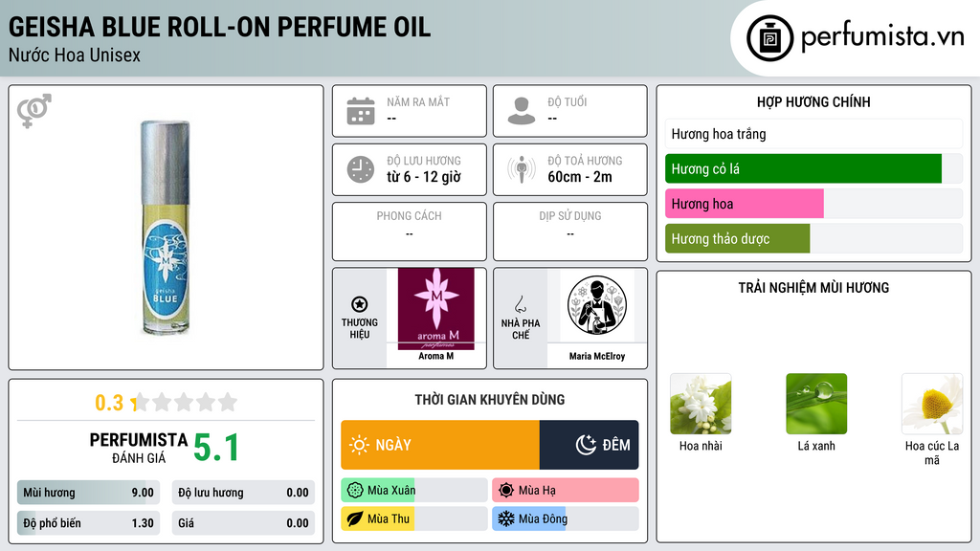Viewport: 980px width, 551px height.
Task: Click the Dịp sử dụng card
Action: tap(570, 231)
